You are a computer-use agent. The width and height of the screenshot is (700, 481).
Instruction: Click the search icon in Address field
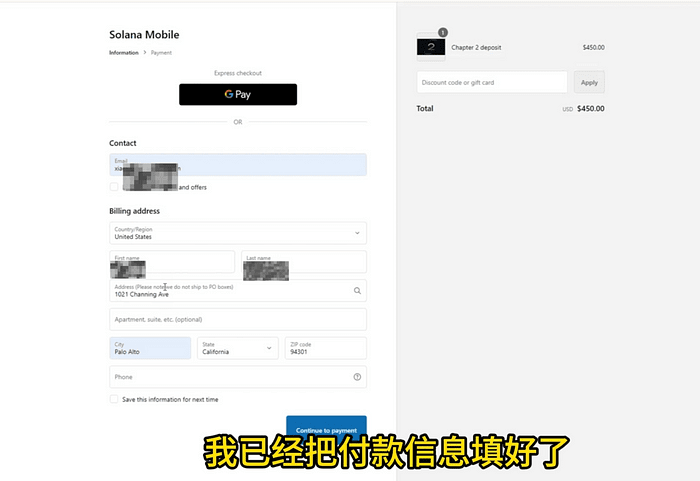click(x=357, y=291)
